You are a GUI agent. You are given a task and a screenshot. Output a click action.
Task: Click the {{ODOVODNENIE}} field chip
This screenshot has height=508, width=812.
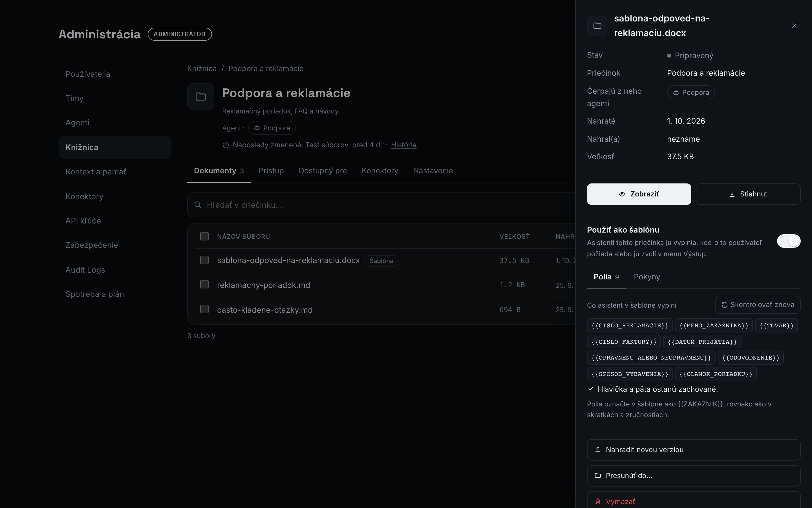(x=751, y=358)
